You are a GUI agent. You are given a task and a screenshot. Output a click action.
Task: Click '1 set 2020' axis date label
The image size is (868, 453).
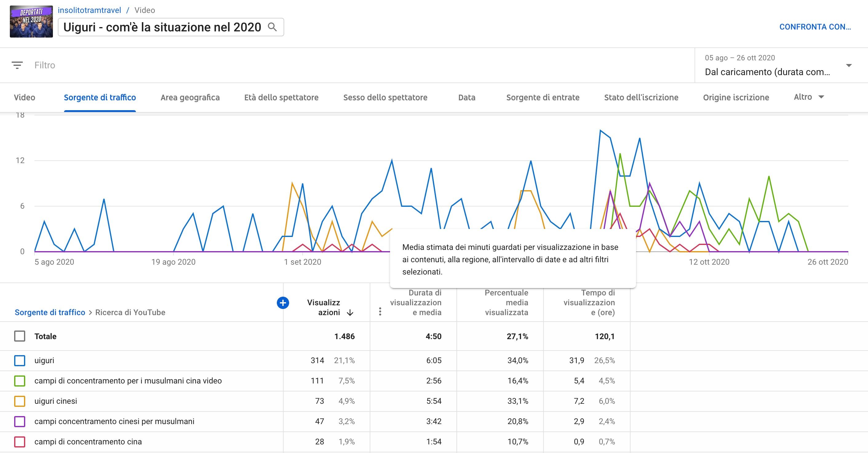point(303,262)
